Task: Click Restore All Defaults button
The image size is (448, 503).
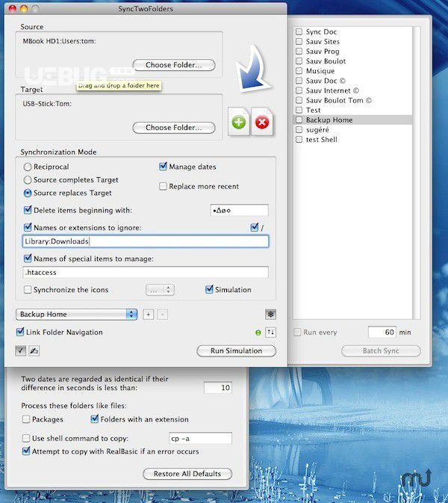Action: pyautogui.click(x=187, y=474)
